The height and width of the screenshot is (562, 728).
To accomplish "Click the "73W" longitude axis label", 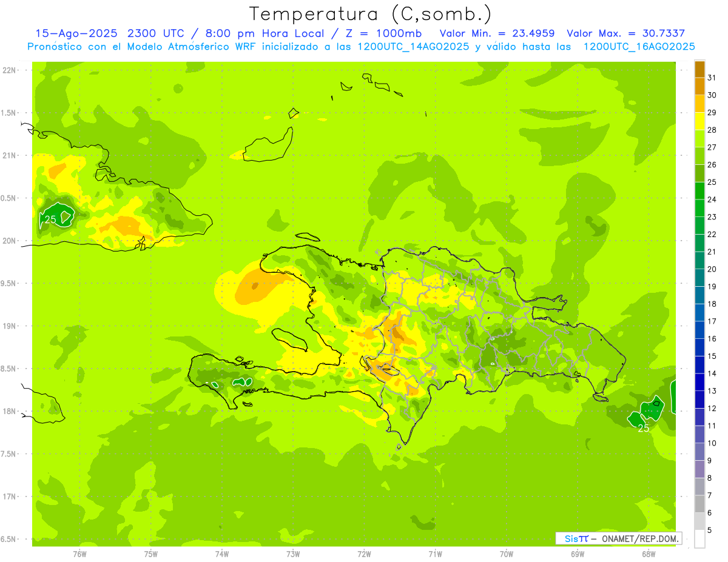I will (x=293, y=554).
